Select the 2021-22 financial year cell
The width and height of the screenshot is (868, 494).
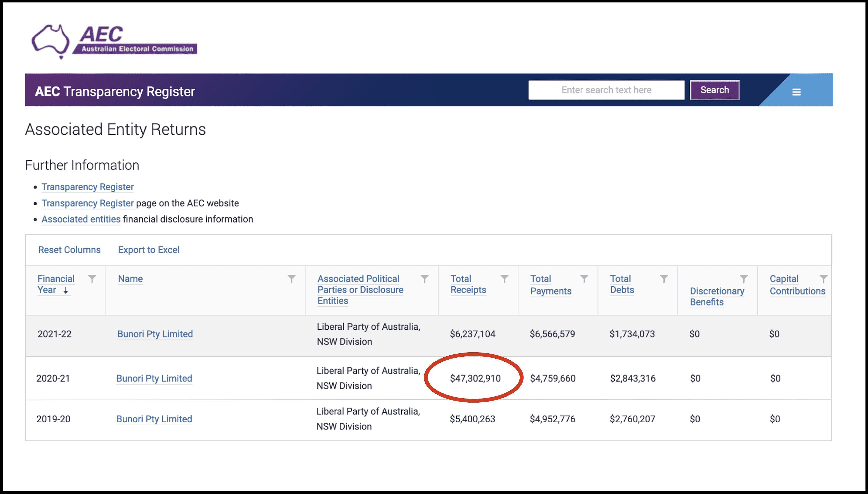click(54, 334)
